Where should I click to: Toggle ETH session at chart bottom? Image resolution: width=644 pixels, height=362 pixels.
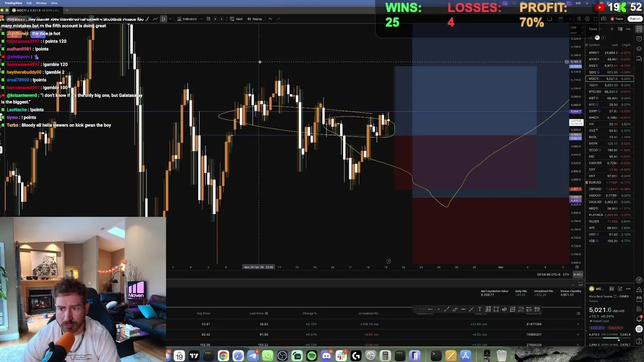[566, 275]
